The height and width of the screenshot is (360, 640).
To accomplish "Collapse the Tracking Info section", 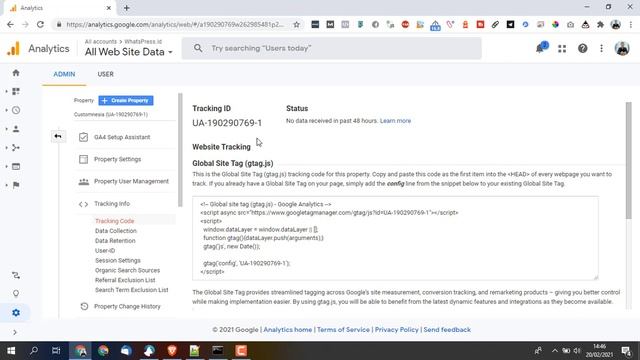I will [111, 204].
